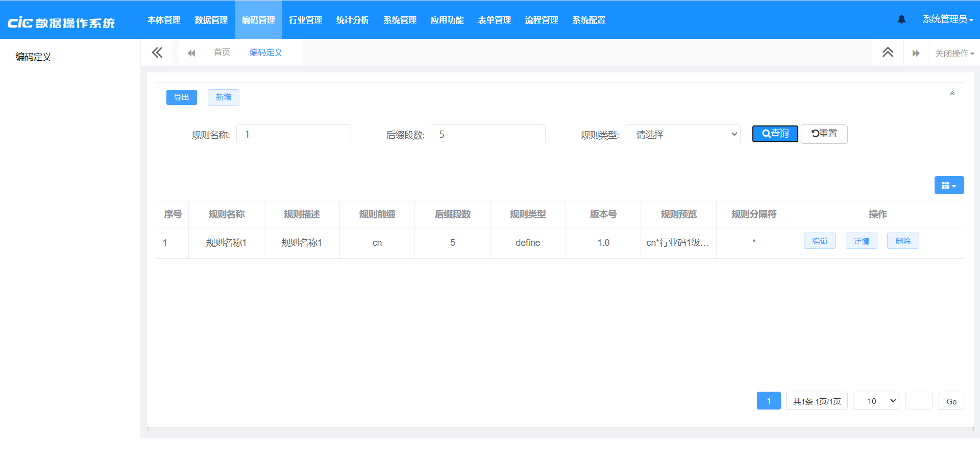Collapse the search panel with small chevron
Screen dimensions: 980x460
point(952,93)
